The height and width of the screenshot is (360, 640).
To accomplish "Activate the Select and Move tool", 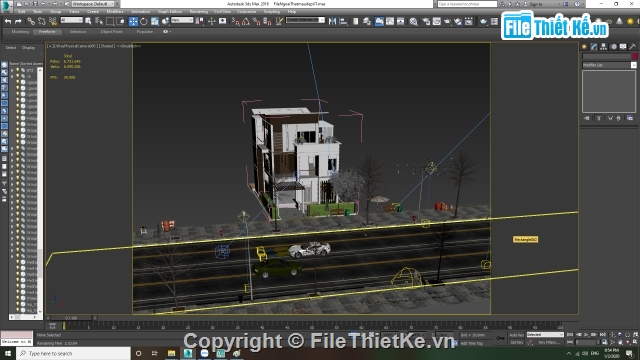I will (133, 21).
